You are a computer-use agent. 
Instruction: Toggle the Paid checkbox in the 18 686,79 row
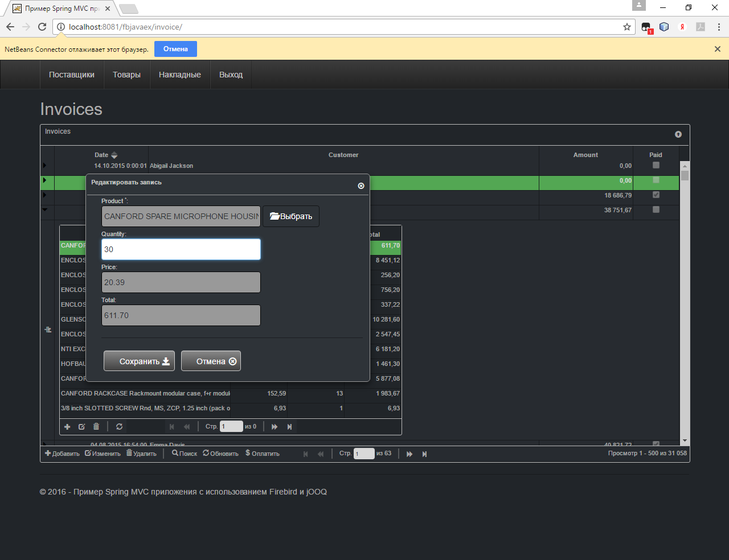tap(656, 195)
